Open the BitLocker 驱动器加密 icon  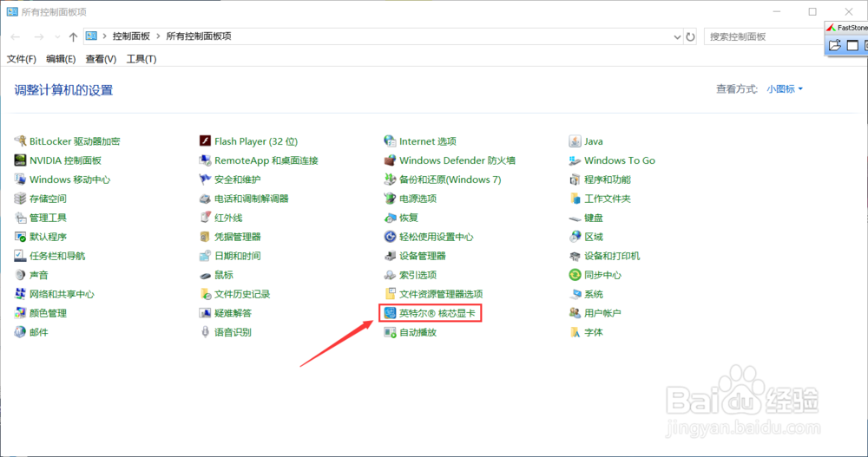point(21,141)
